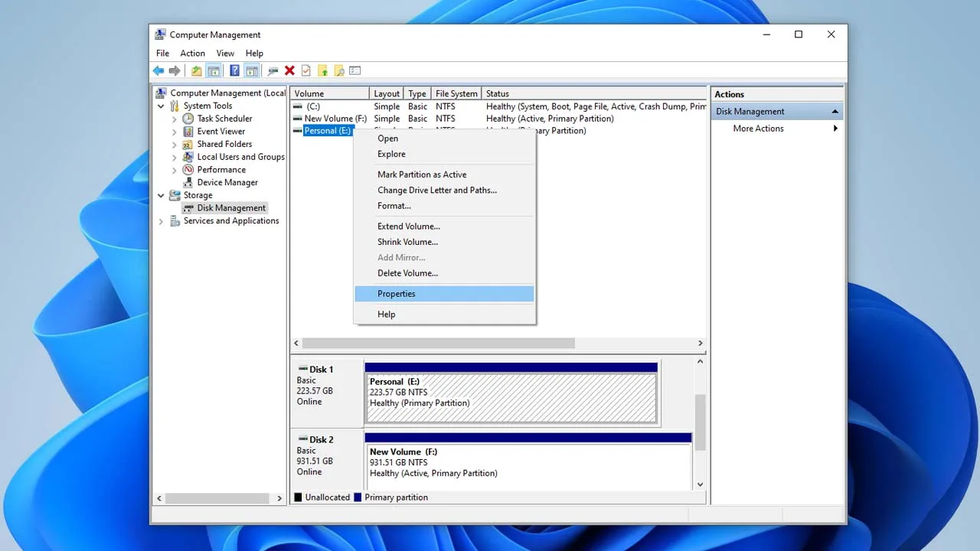
Task: Expand the Local Users and Groups node
Action: tap(175, 157)
